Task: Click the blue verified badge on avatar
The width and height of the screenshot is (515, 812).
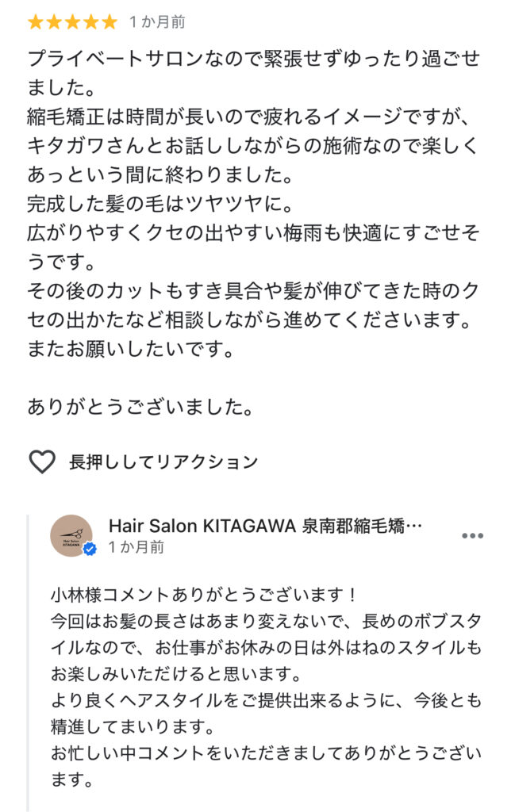Action: coord(90,550)
